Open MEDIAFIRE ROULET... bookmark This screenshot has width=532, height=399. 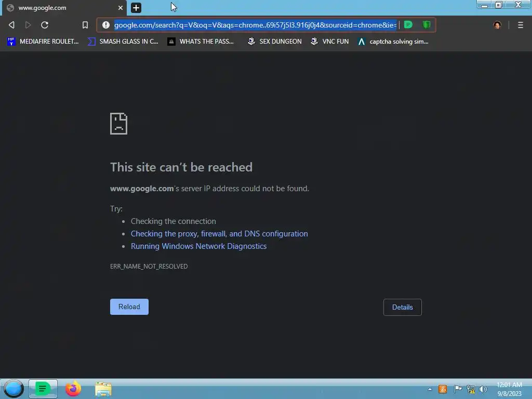[x=43, y=42]
